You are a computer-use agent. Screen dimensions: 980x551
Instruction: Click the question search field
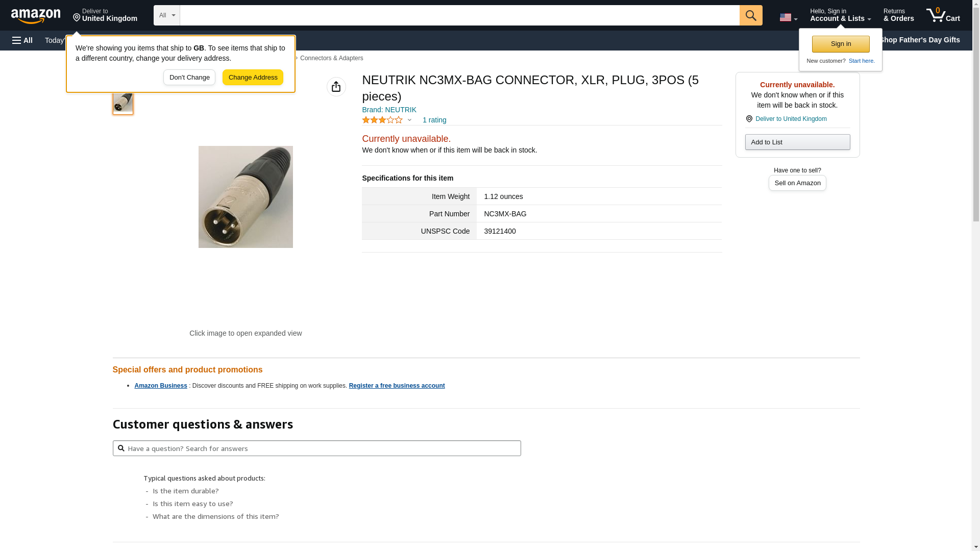pyautogui.click(x=316, y=448)
